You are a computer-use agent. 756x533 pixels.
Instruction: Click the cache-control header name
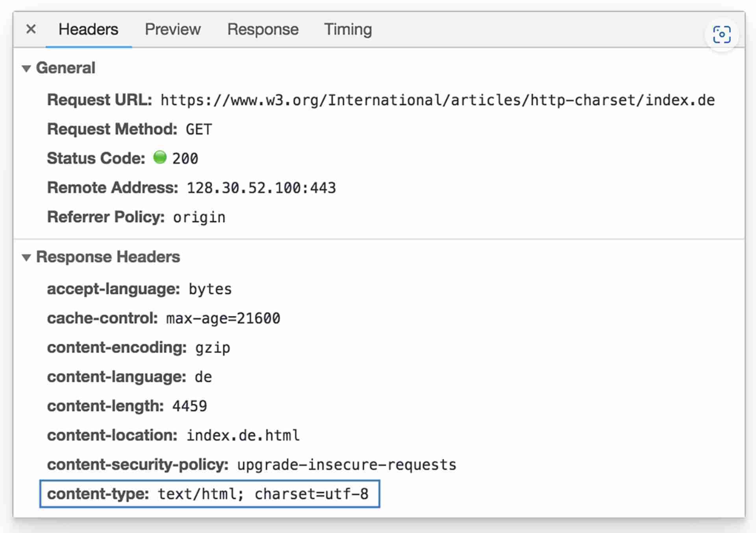click(x=102, y=318)
